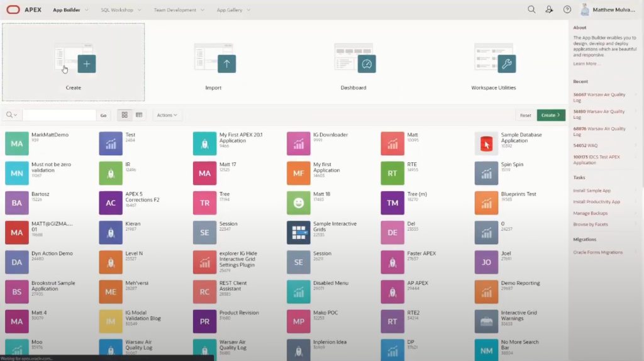Screen dimensions: 644x361
Task: Open Install Productivity App task
Action: click(596, 202)
